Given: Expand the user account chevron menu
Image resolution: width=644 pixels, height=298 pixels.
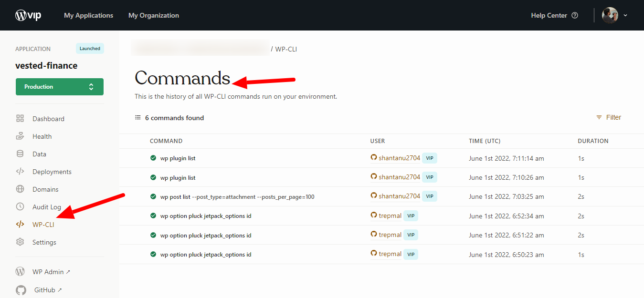Looking at the screenshot, I should coord(625,15).
